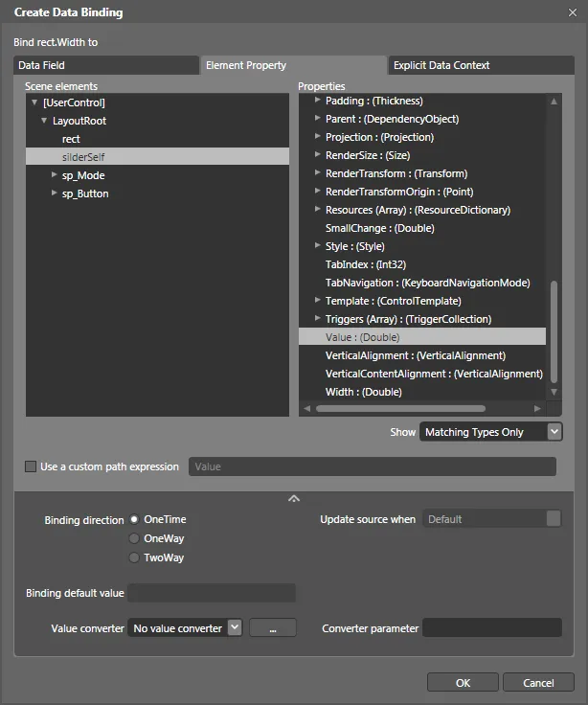This screenshot has width=588, height=705.
Task: Expand the RenderTransform property arrow
Action: click(317, 172)
